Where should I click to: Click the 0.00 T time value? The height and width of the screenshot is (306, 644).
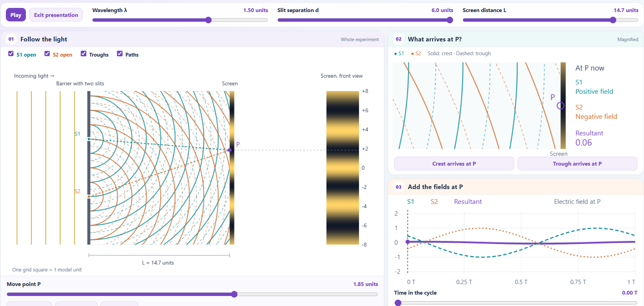click(x=630, y=293)
